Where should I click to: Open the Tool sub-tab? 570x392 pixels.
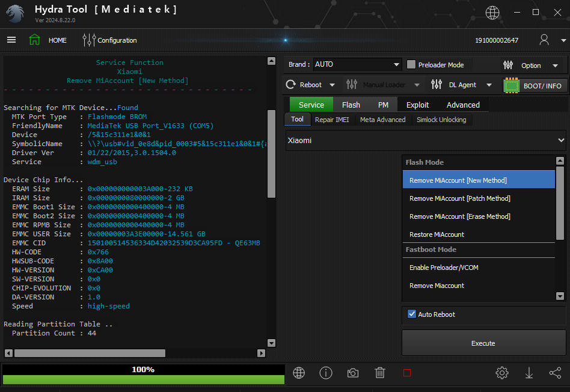(297, 119)
